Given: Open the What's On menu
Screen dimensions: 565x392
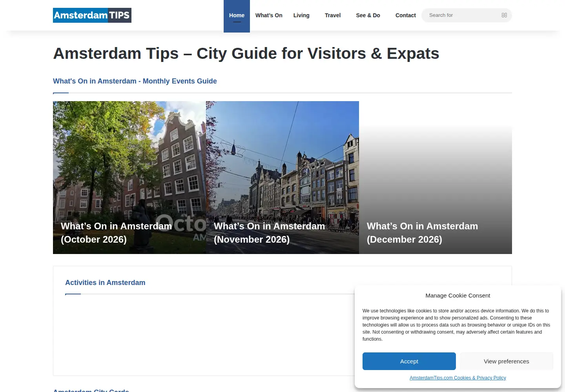Looking at the screenshot, I should pos(269,15).
